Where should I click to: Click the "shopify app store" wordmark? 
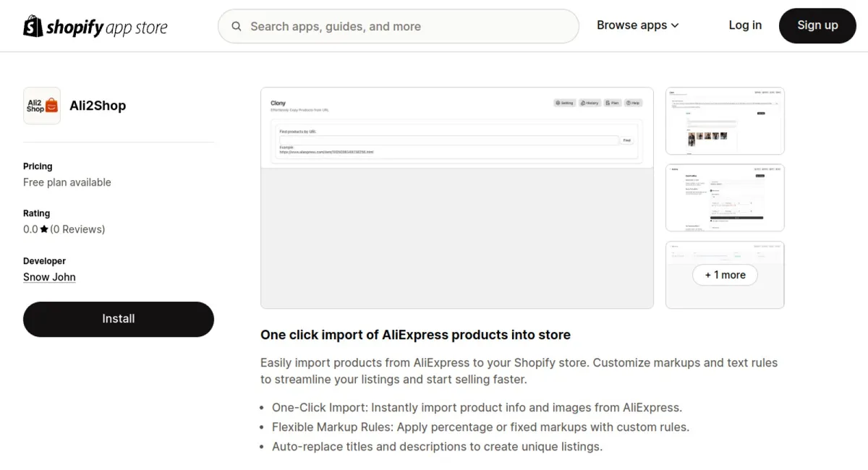[106, 27]
